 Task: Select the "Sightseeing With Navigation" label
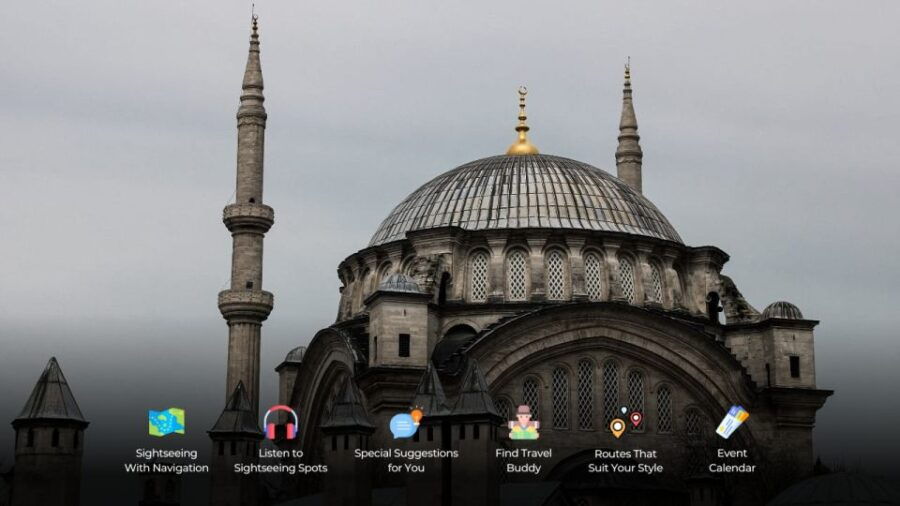click(x=166, y=461)
